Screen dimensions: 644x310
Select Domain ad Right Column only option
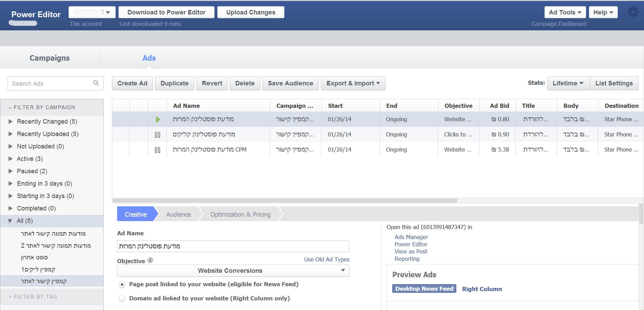122,298
